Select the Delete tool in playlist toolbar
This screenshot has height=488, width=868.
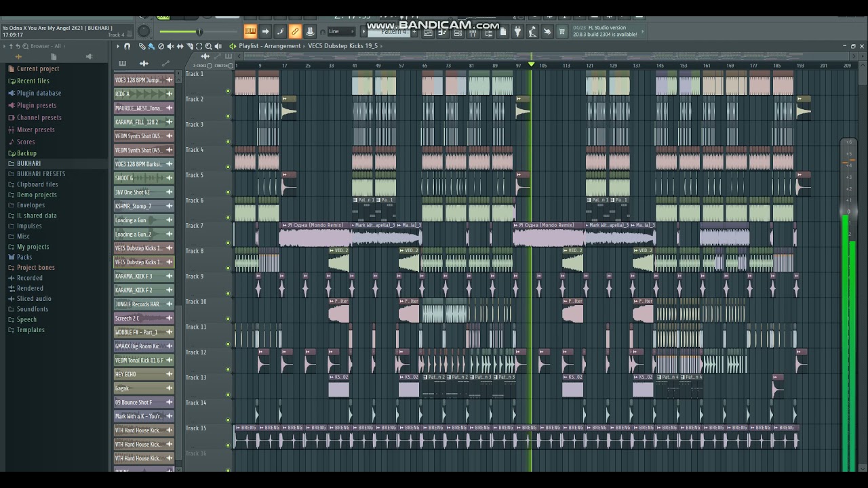161,46
